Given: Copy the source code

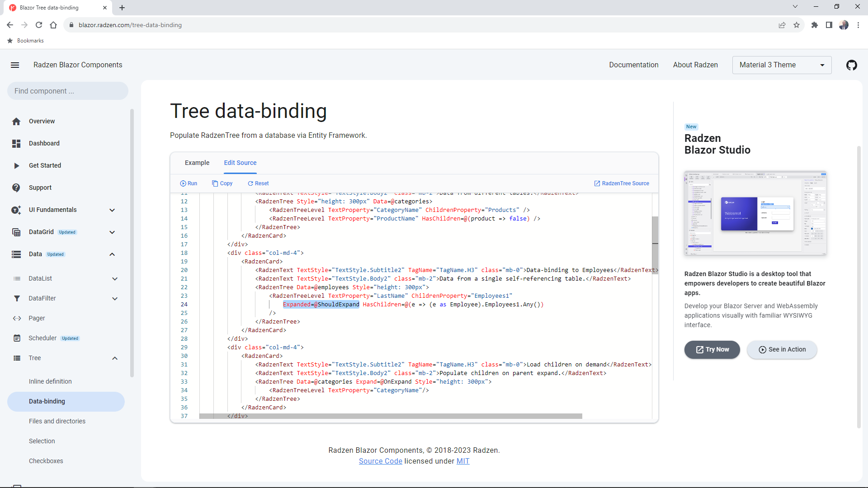Looking at the screenshot, I should [222, 183].
